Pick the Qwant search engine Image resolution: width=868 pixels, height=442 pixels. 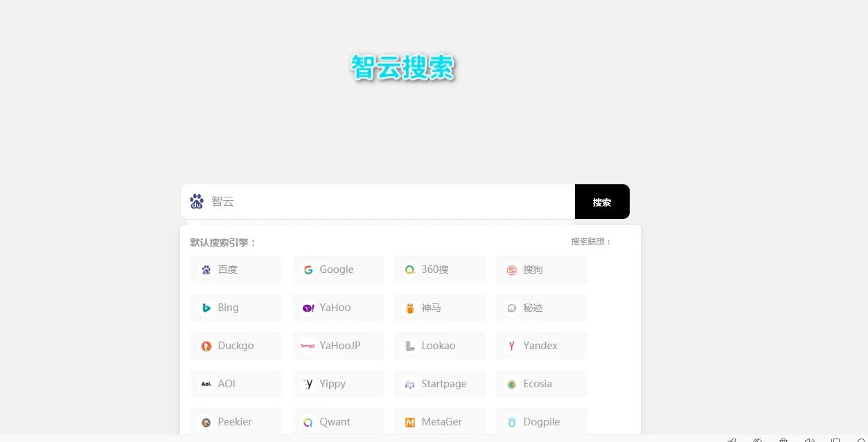338,422
